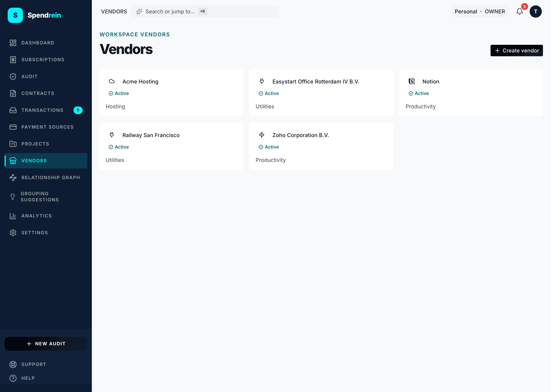Click the Create vendor button
Viewport: 551px width, 392px height.
(x=517, y=51)
